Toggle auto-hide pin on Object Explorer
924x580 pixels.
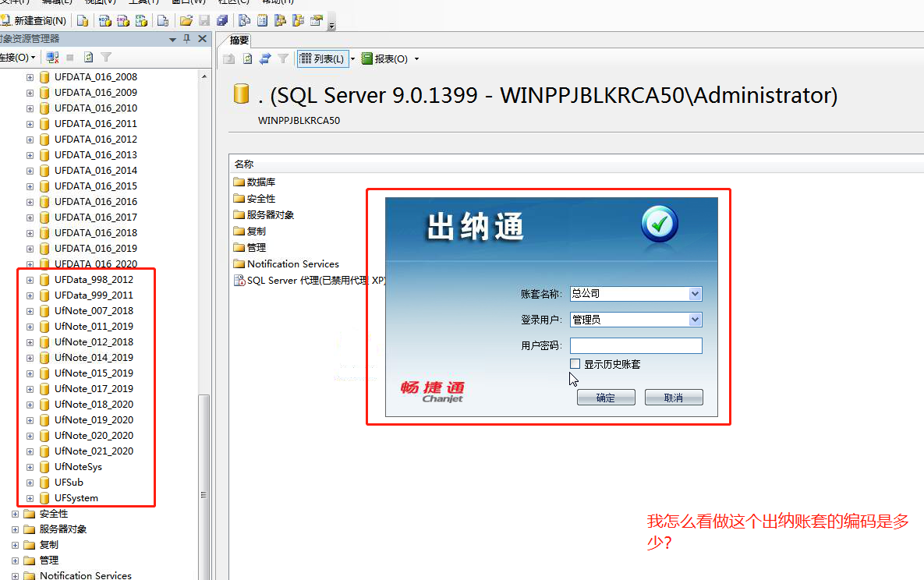click(x=187, y=39)
